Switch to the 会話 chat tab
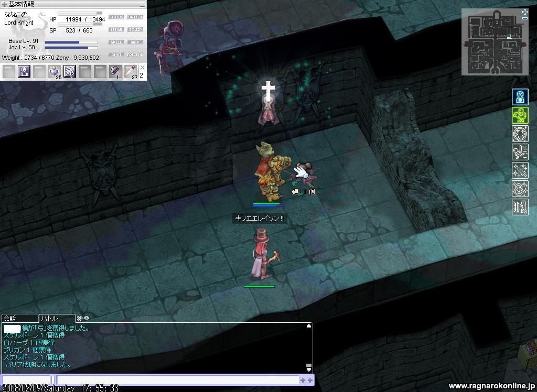 click(x=20, y=319)
